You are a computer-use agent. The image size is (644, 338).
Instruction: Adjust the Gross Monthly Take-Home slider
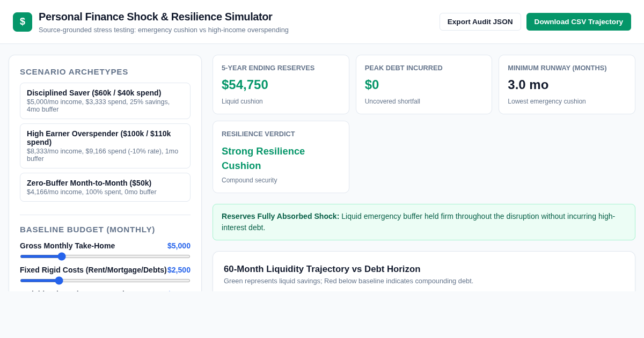[105, 256]
